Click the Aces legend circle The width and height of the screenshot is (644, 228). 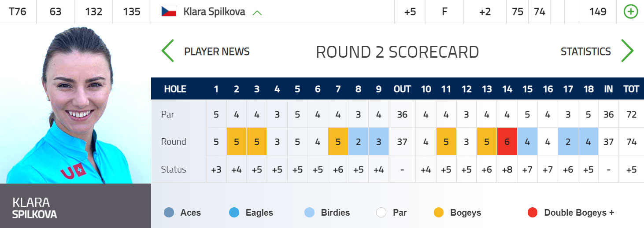point(168,213)
